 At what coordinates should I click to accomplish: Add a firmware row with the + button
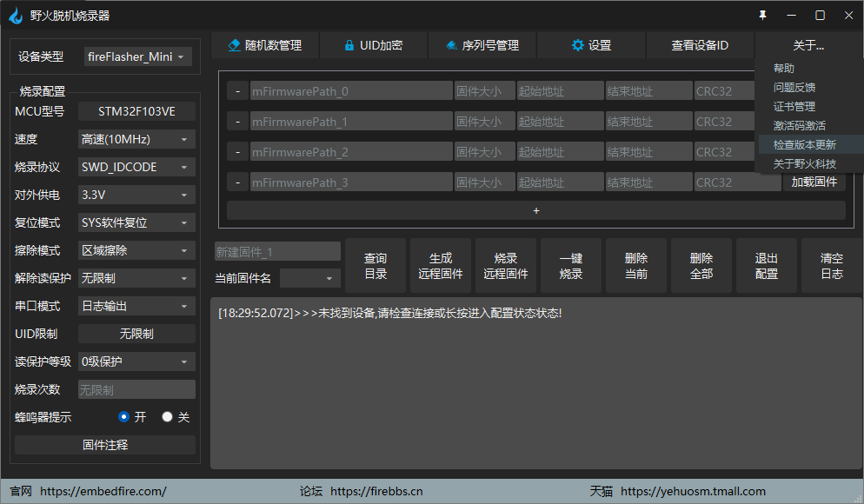(x=536, y=210)
